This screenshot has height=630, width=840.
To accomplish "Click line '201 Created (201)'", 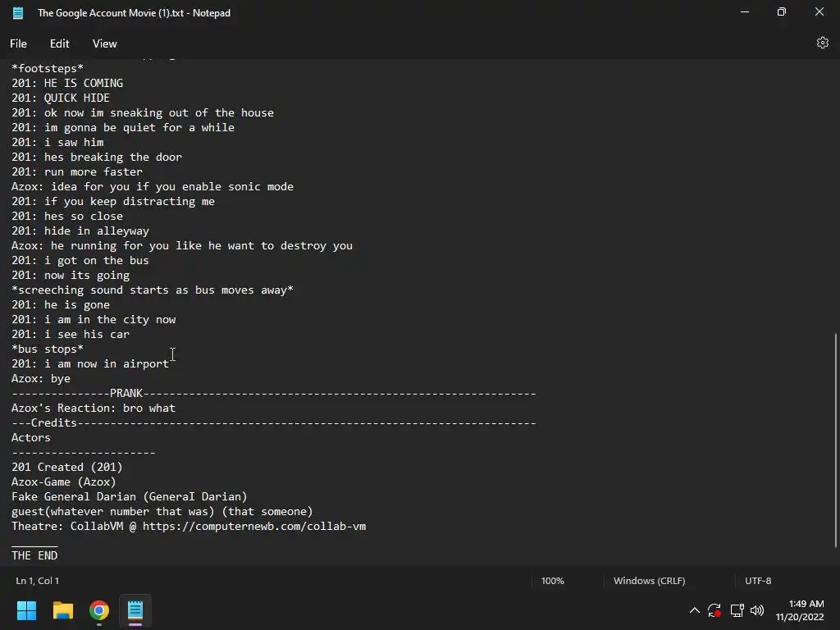I will click(x=67, y=467).
